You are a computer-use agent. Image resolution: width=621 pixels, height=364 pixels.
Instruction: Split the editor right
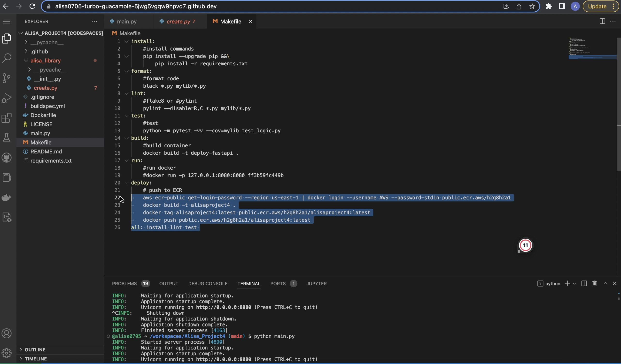coord(602,22)
